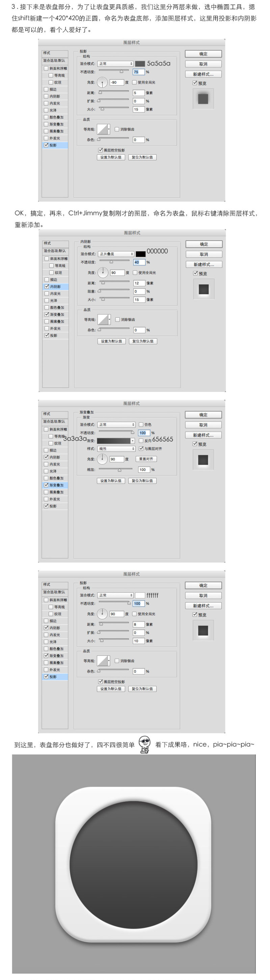The image size is (270, 980).
Task: Uncheck 与图层对齐 in the gradient overlay dialog
Action: (x=141, y=449)
